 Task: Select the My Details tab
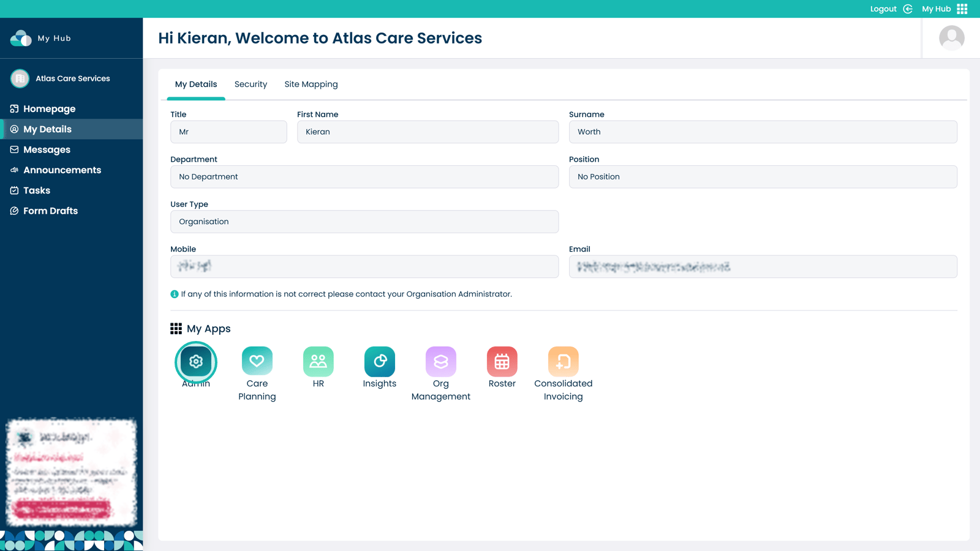pos(196,84)
